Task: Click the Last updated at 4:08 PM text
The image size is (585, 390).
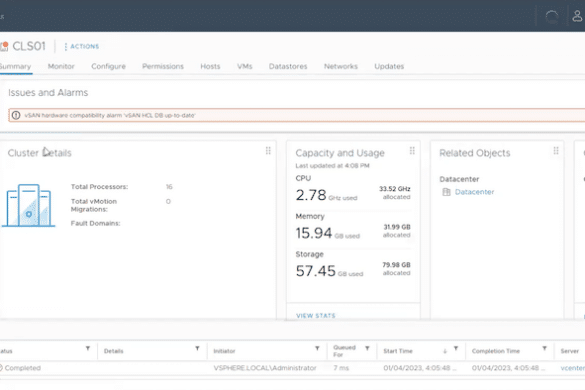Action: pos(332,165)
